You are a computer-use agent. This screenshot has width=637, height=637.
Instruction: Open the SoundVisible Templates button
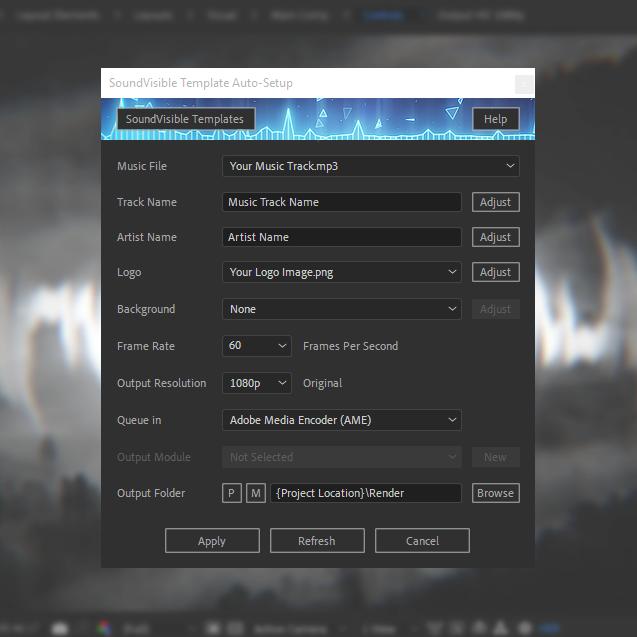186,119
